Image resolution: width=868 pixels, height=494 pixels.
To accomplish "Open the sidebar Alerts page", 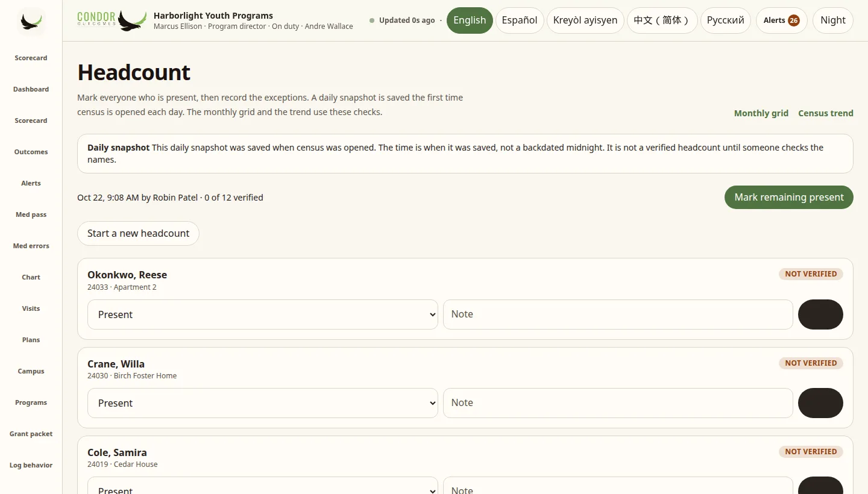I will tap(31, 183).
